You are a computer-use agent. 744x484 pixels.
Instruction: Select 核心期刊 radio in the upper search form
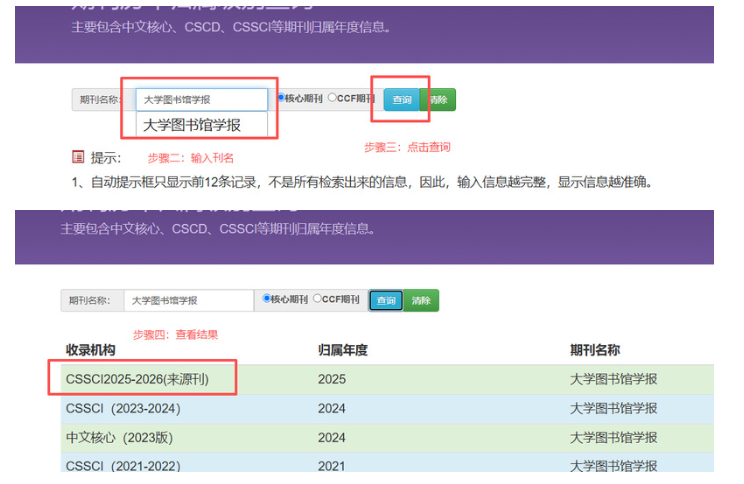(281, 98)
